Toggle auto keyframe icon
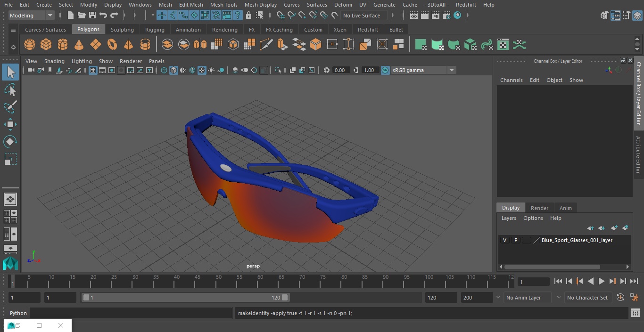The height and width of the screenshot is (332, 644). pos(620,298)
